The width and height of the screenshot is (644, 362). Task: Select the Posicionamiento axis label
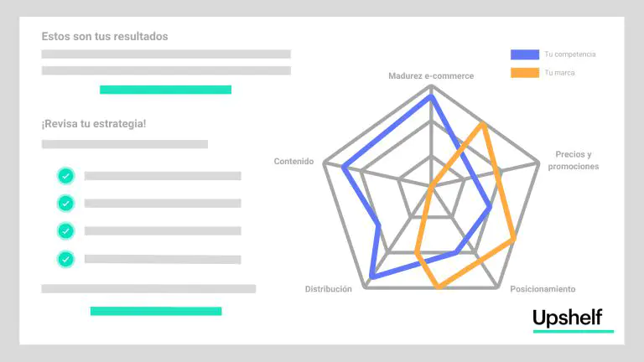(543, 289)
